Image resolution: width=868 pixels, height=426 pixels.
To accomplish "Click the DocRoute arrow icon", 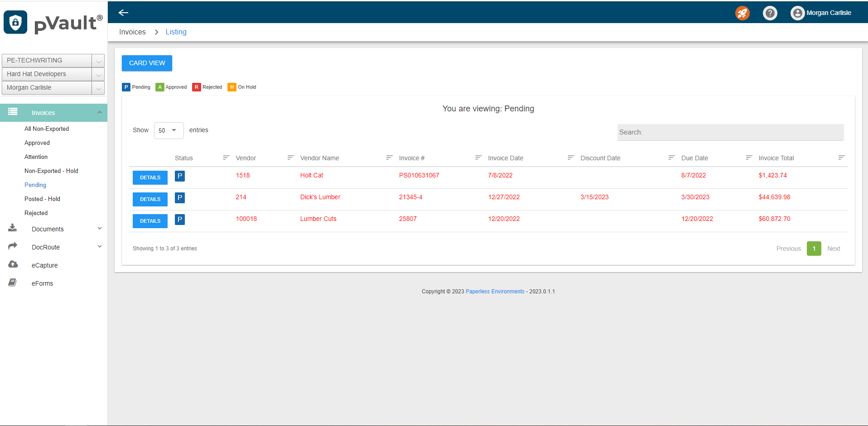I will (13, 246).
